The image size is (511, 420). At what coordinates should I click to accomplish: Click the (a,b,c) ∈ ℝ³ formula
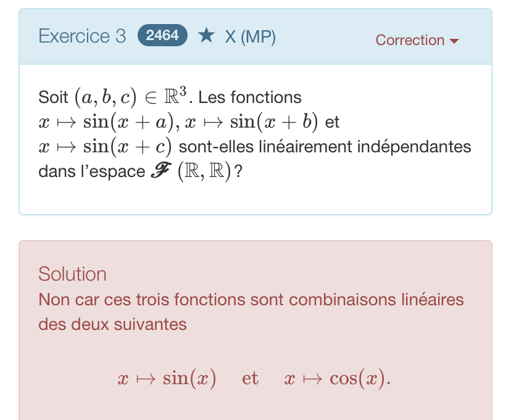click(x=131, y=98)
